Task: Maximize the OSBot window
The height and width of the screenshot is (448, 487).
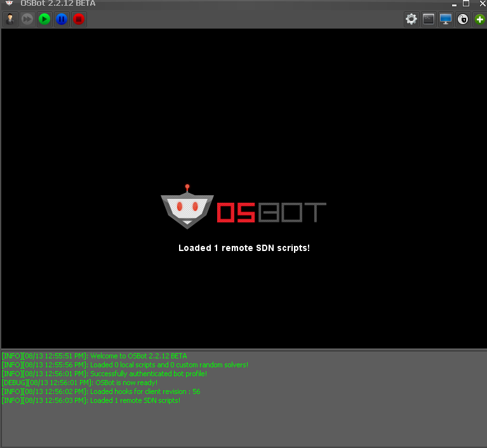Action: click(466, 3)
